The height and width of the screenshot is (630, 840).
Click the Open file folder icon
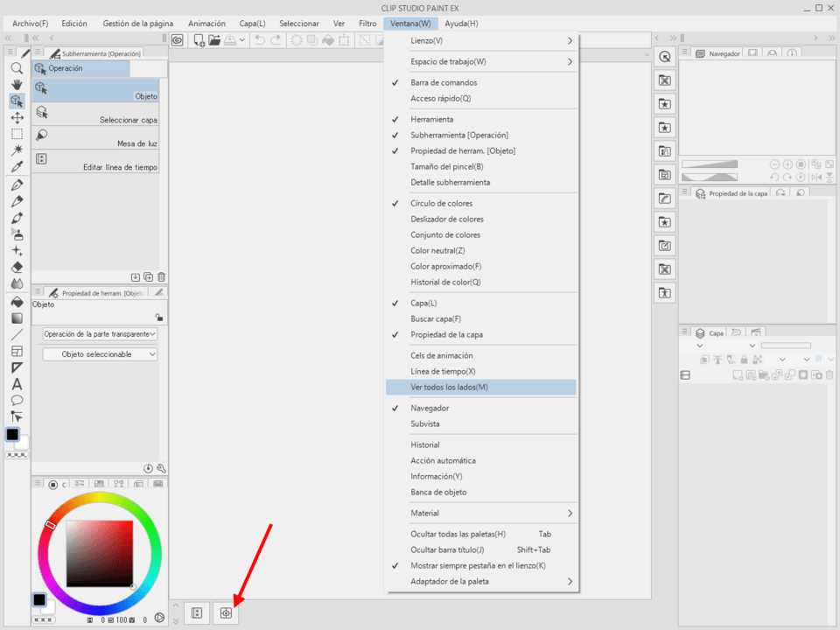click(214, 39)
